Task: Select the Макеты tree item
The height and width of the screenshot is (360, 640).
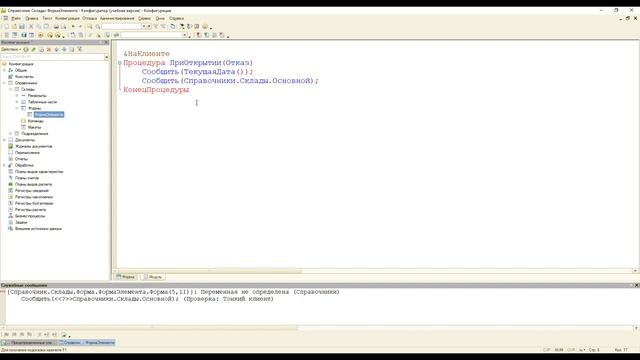Action: pyautogui.click(x=34, y=127)
